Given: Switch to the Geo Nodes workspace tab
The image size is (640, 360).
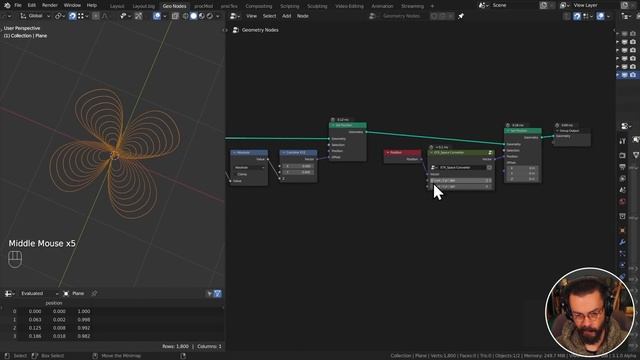Looking at the screenshot, I should 174,6.
